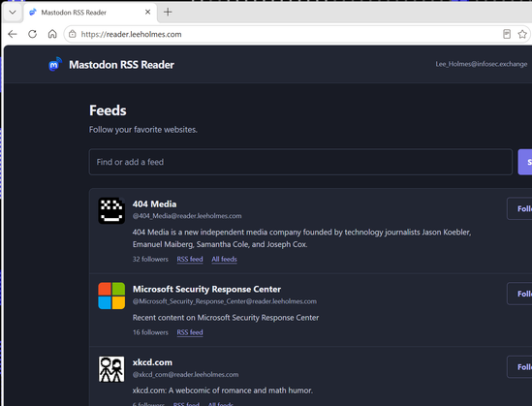The image size is (532, 406).
Task: Click xkcd webcomic description text
Action: click(223, 390)
